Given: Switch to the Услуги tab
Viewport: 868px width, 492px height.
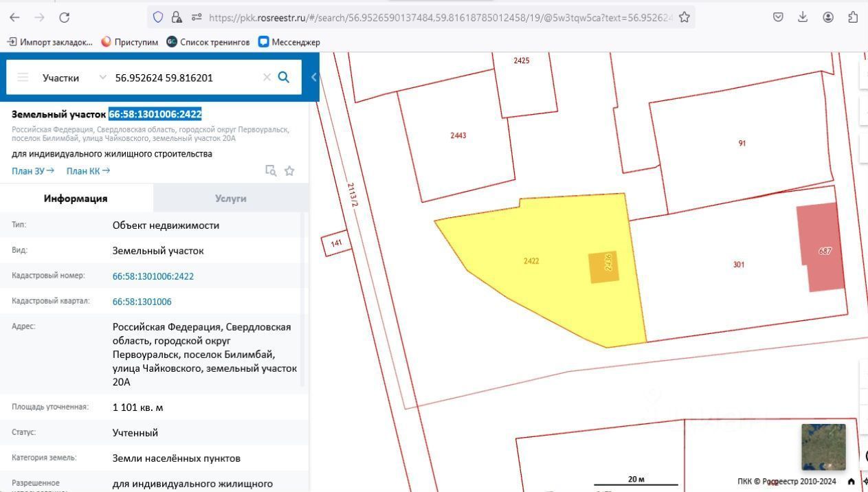Looking at the screenshot, I should tap(230, 199).
